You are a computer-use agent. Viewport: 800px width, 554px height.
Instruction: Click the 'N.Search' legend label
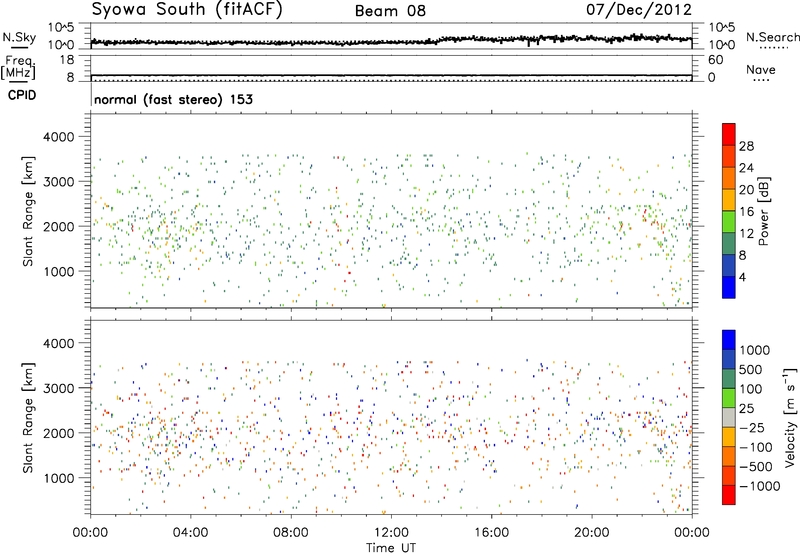coord(773,37)
